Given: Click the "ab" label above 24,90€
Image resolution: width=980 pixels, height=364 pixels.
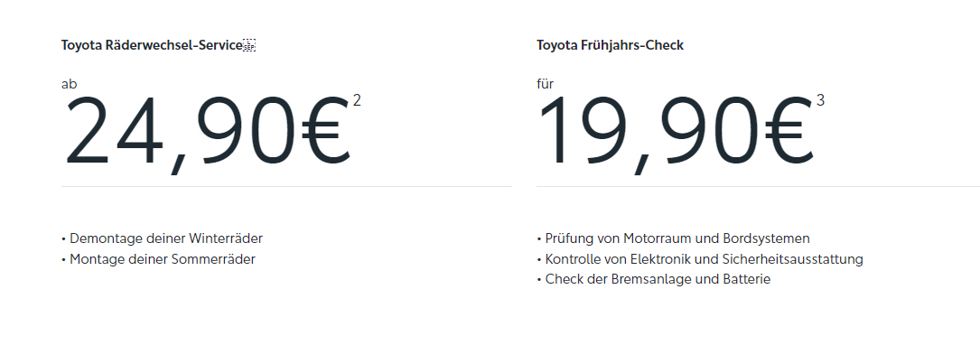Looking at the screenshot, I should tap(70, 84).
